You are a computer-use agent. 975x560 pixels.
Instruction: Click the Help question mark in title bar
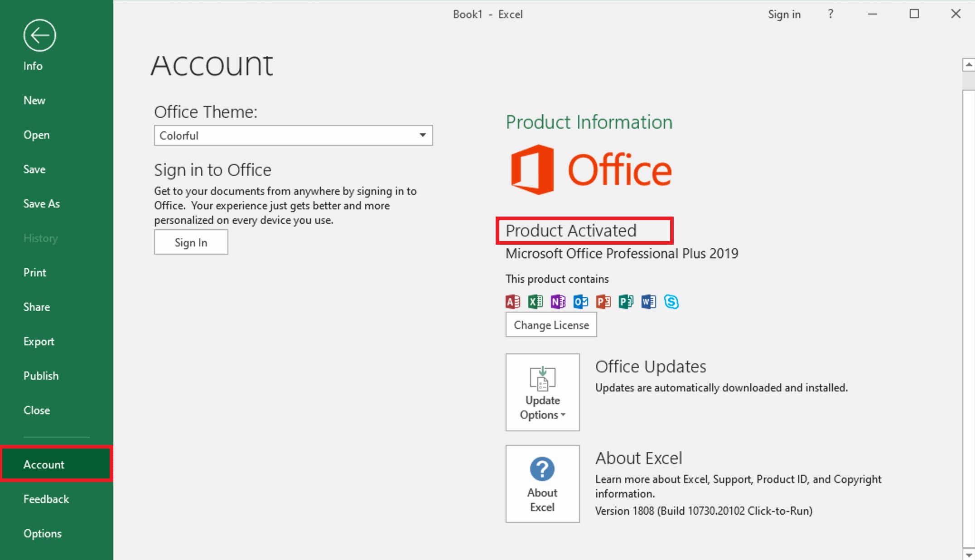point(830,14)
